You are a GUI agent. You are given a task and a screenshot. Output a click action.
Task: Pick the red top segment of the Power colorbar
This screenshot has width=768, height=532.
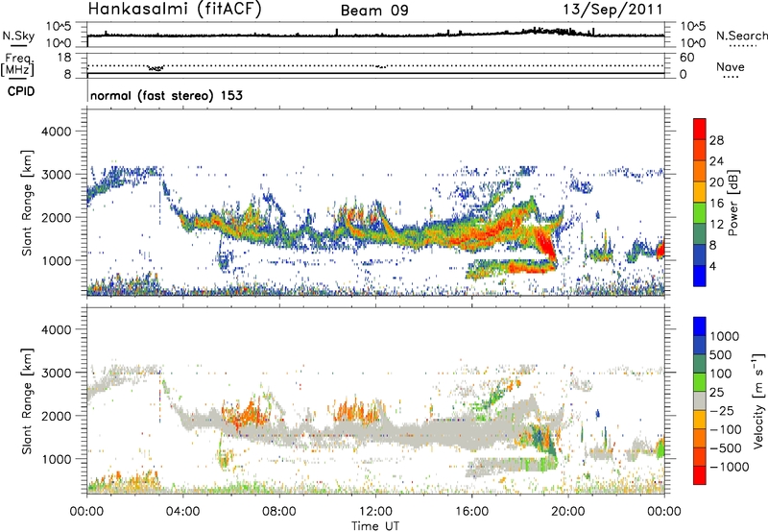coord(700,130)
